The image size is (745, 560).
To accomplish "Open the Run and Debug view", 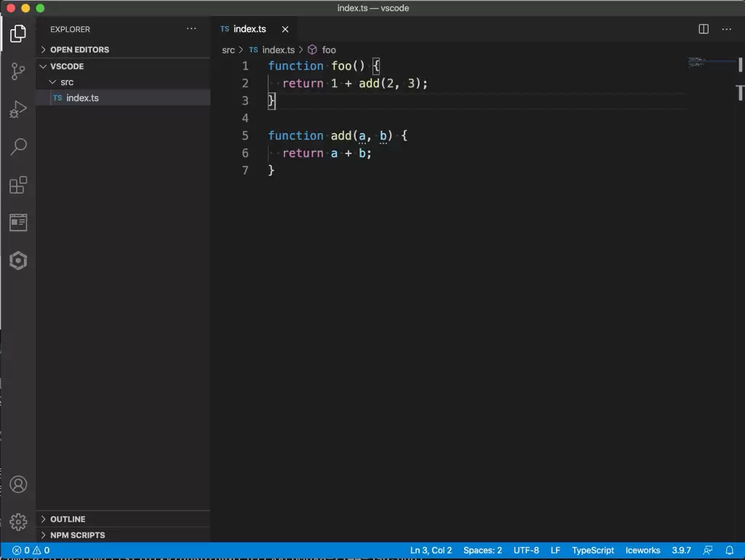I will coord(18,109).
